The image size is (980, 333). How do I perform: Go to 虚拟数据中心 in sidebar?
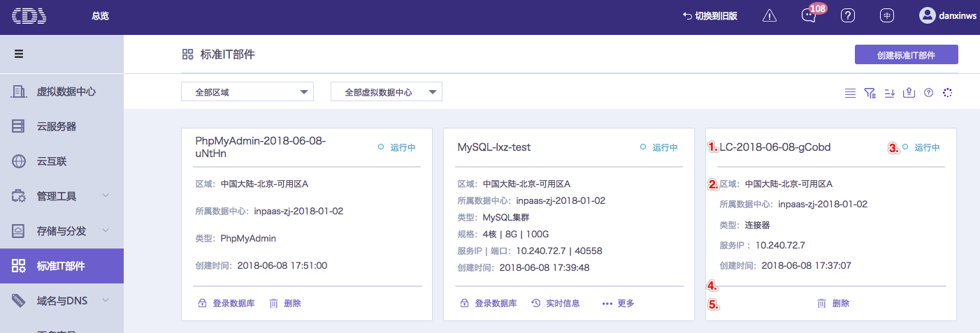[x=66, y=91]
